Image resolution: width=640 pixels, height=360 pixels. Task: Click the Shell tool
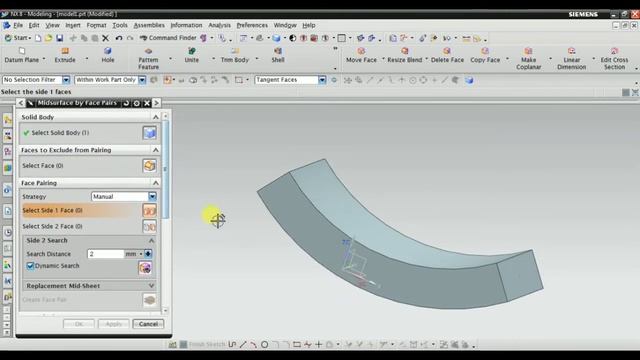[278, 55]
